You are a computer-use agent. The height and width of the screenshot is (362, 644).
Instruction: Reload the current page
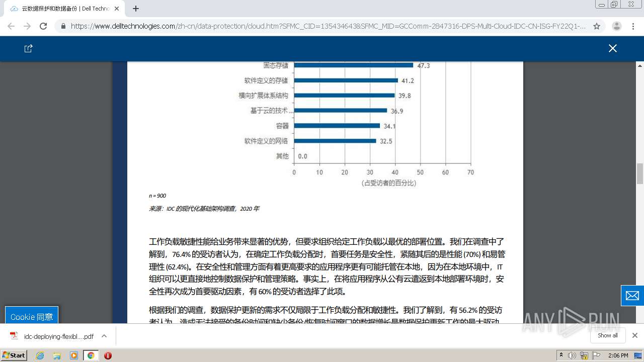[43, 26]
